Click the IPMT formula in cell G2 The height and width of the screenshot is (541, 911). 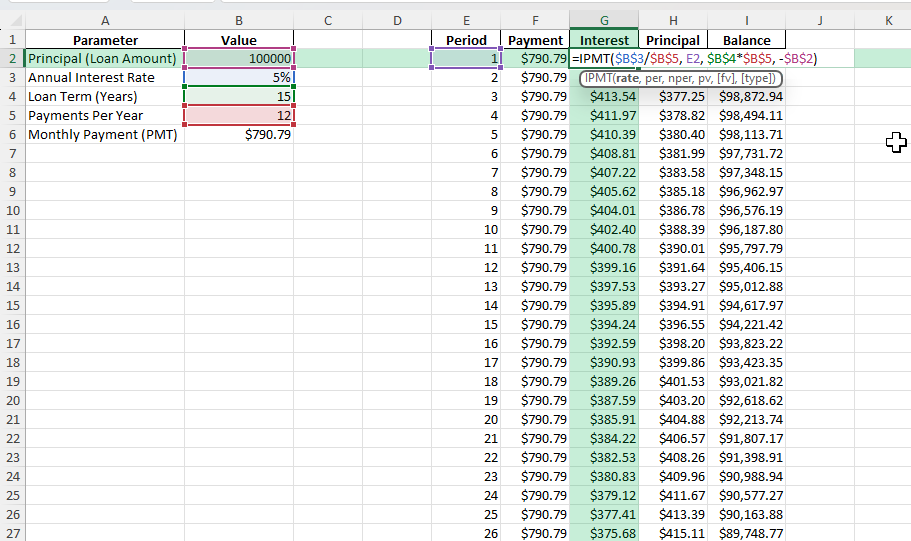pyautogui.click(x=694, y=59)
